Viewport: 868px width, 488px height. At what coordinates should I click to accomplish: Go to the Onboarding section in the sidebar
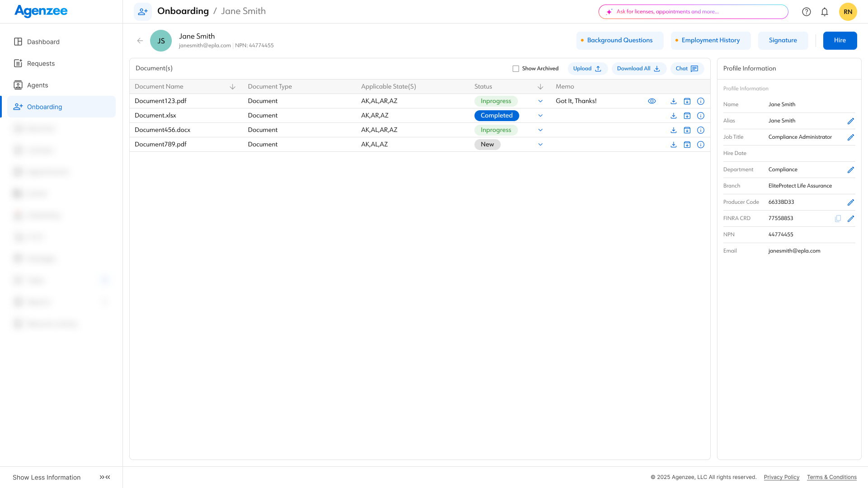[x=44, y=107]
